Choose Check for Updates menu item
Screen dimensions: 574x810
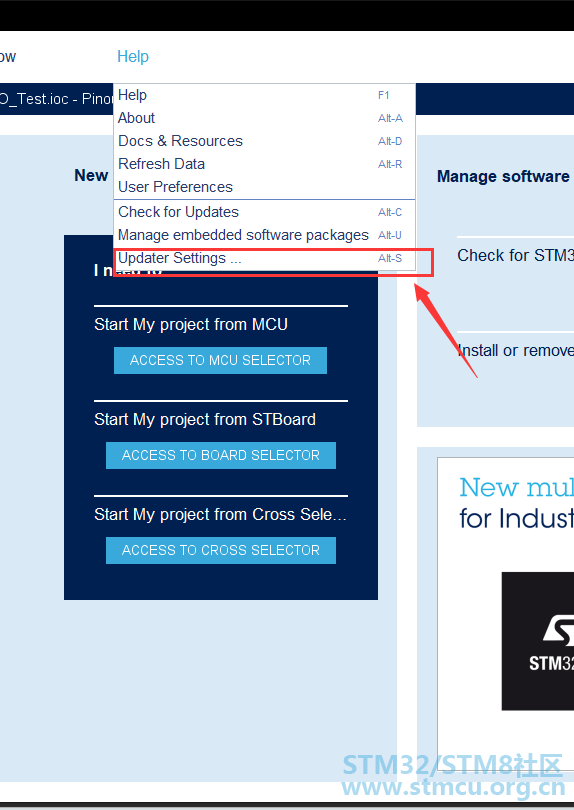click(264, 212)
